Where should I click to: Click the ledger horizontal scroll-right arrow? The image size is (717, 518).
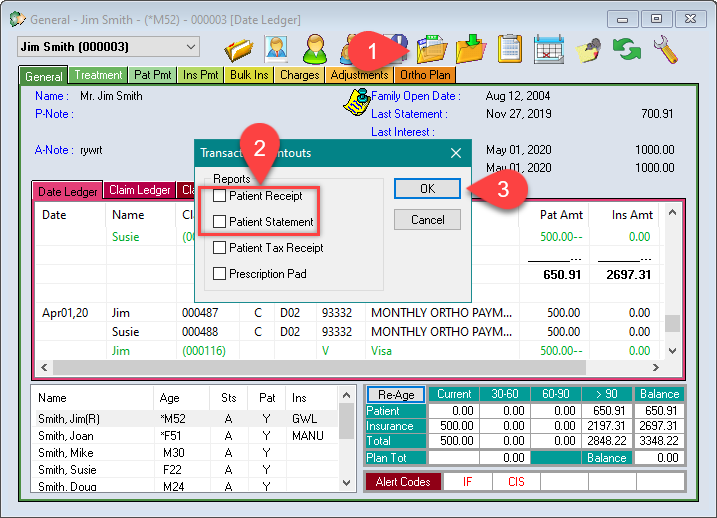(x=656, y=368)
